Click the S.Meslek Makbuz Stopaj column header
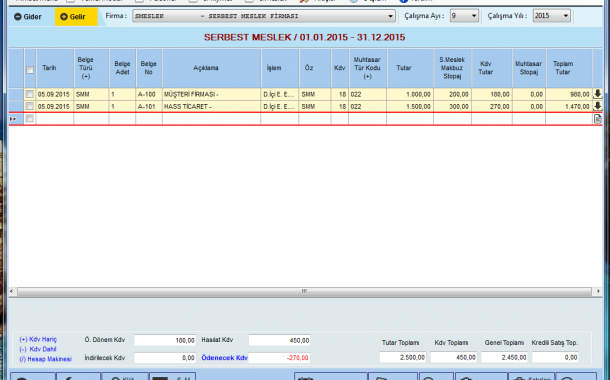610x380 pixels. pos(452,68)
